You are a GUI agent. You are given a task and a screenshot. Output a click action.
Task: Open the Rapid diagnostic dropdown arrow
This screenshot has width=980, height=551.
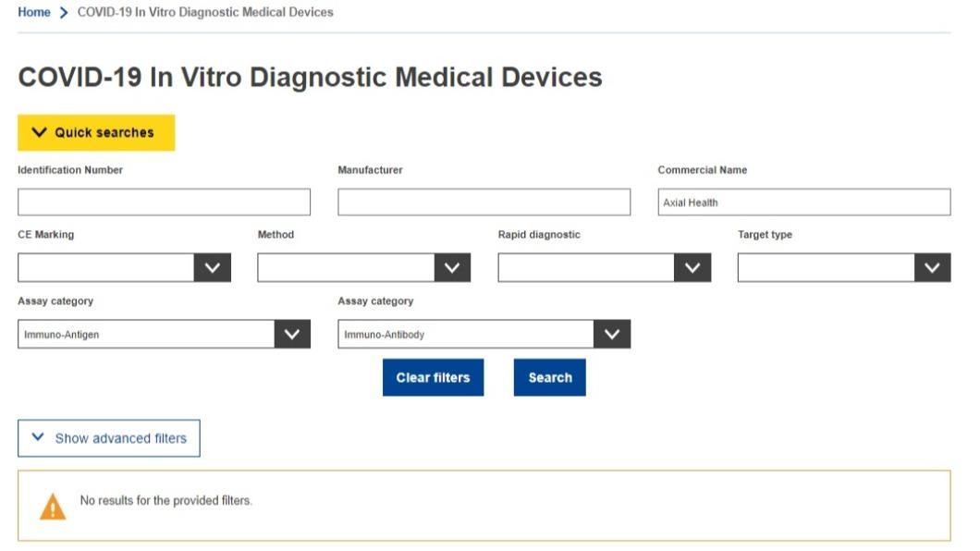(692, 267)
